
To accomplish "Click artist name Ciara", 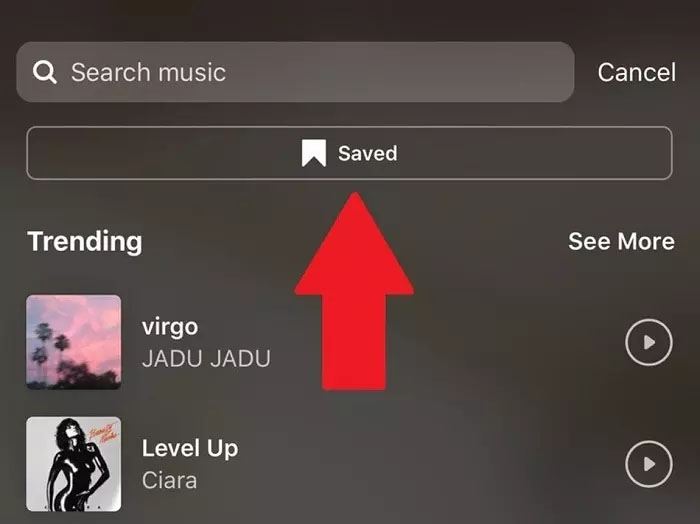I will (x=169, y=481).
